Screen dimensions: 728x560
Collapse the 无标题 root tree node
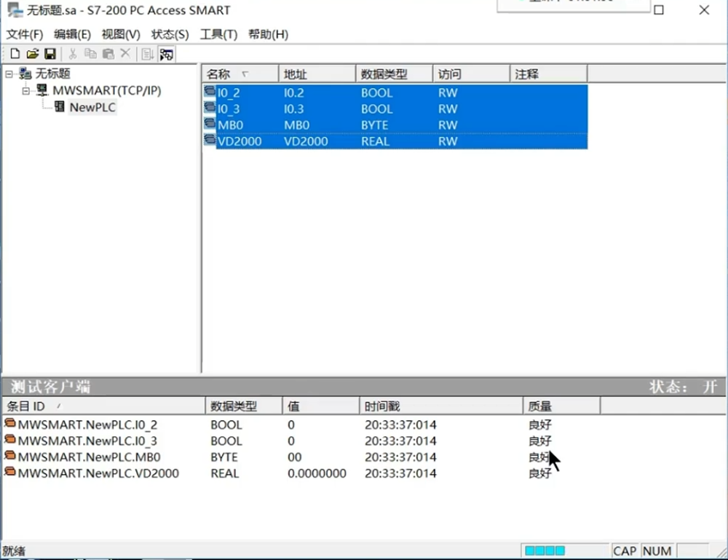pos(9,74)
